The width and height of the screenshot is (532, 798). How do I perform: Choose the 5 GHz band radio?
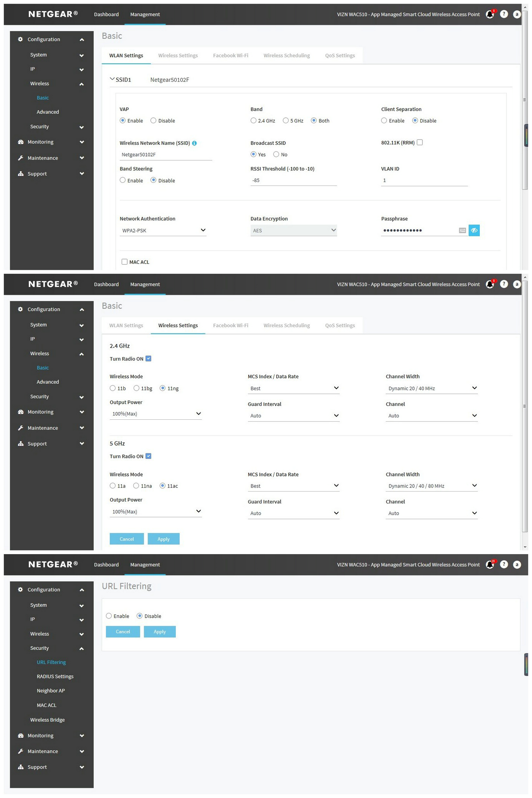(286, 120)
